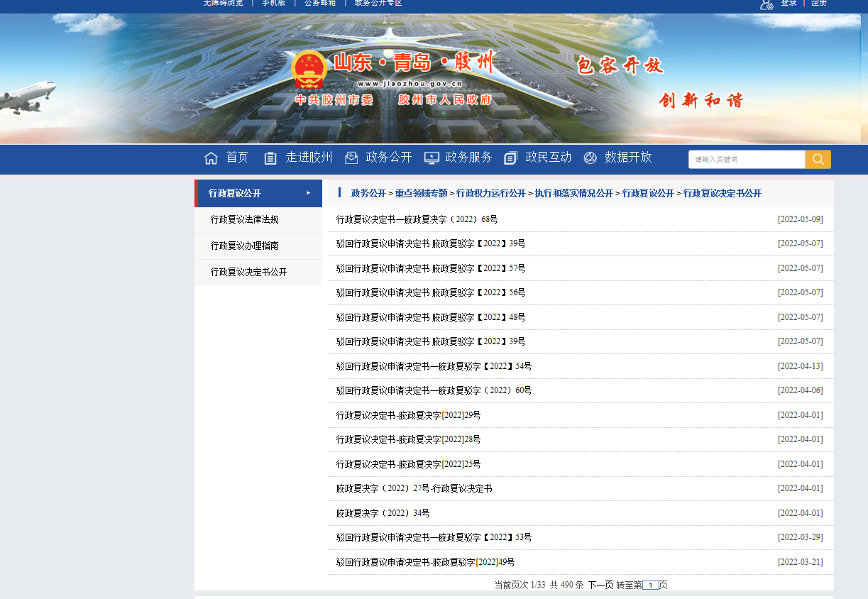This screenshot has width=868, height=599.
Task: Click the document icon beside 政民互动
Action: coord(510,158)
